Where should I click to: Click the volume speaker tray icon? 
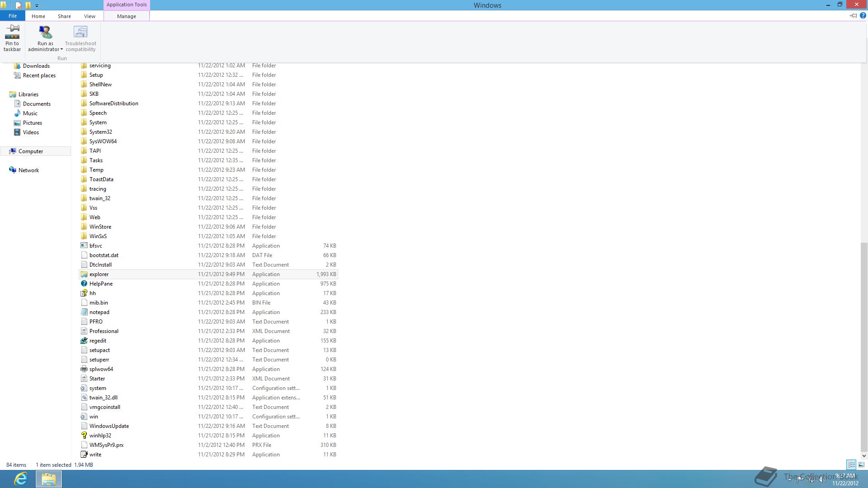[x=823, y=479]
